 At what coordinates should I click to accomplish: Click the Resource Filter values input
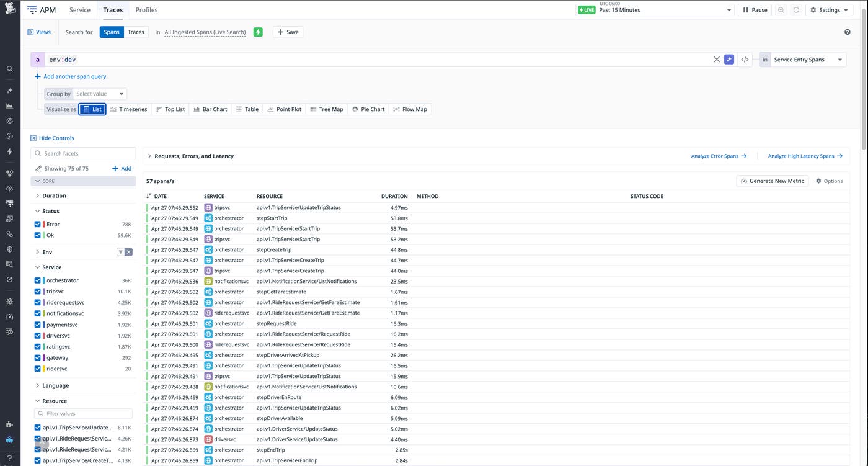pyautogui.click(x=83, y=413)
